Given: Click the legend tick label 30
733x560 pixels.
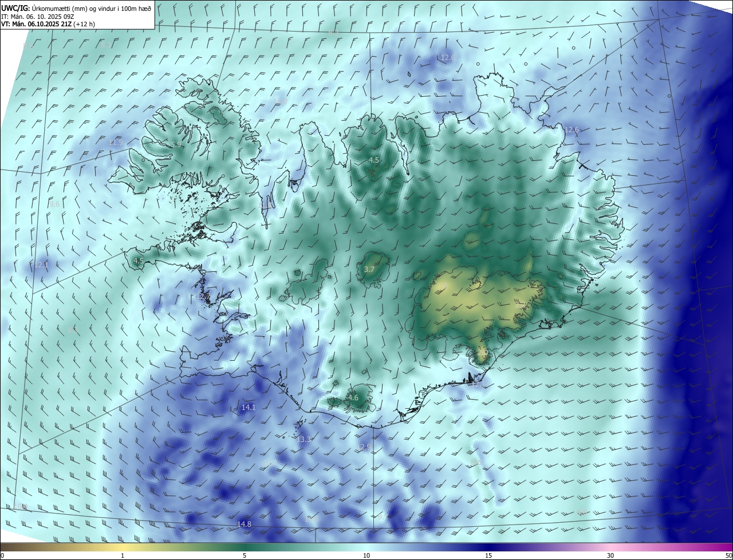Looking at the screenshot, I should 610,555.
